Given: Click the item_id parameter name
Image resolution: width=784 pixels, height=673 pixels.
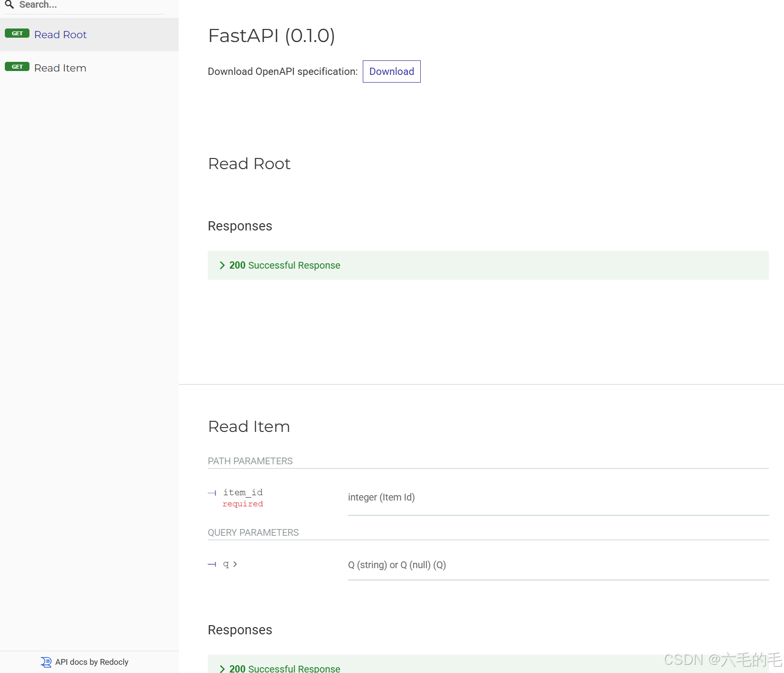Looking at the screenshot, I should pyautogui.click(x=243, y=492).
